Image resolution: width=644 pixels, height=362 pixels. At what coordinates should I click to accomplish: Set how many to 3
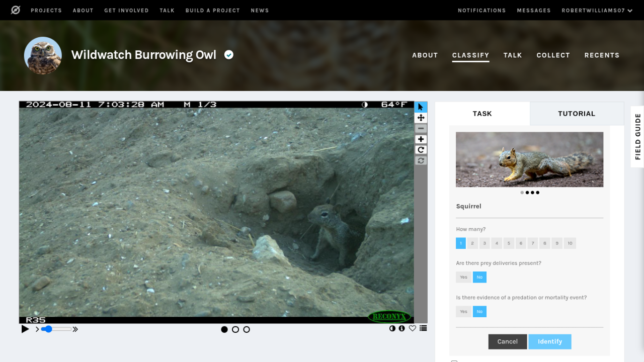[x=485, y=243]
